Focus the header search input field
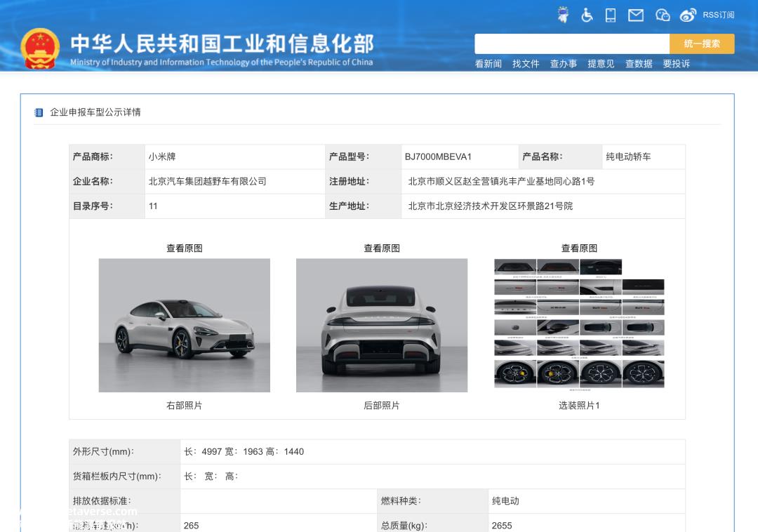Viewport: 758px width, 532px height. click(572, 44)
